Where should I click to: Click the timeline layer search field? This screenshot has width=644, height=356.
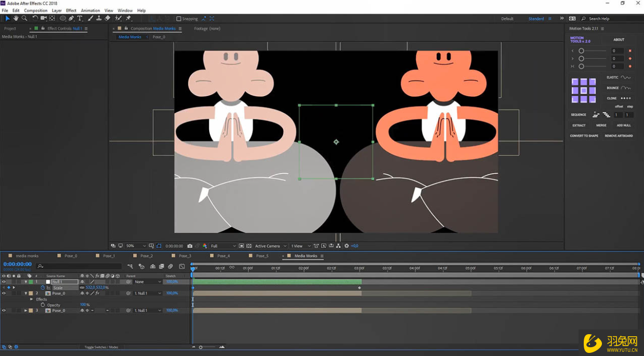coord(78,266)
